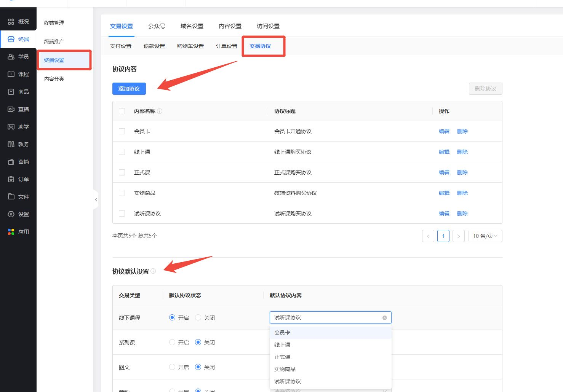Tick the select-all checkbox in table header
563x392 pixels.
pyautogui.click(x=122, y=111)
